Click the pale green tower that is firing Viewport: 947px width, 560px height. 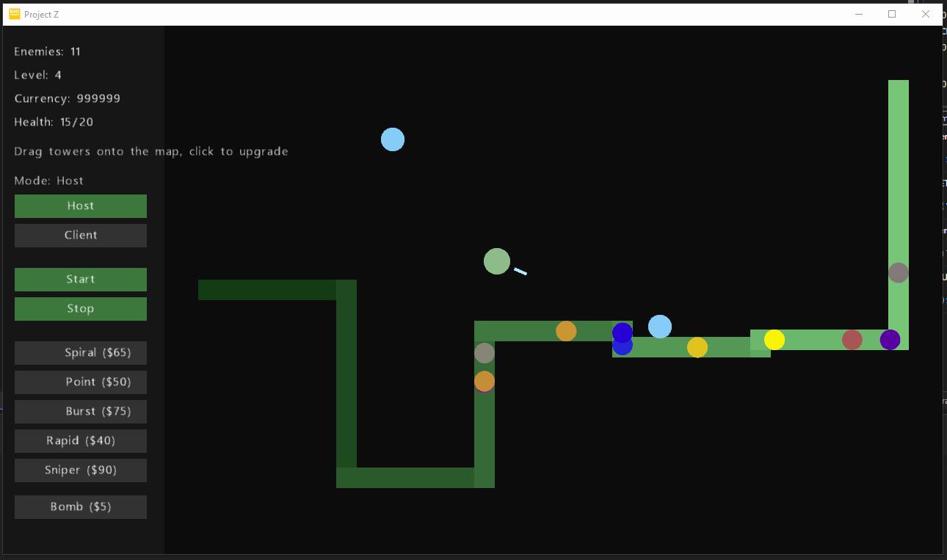pyautogui.click(x=496, y=261)
